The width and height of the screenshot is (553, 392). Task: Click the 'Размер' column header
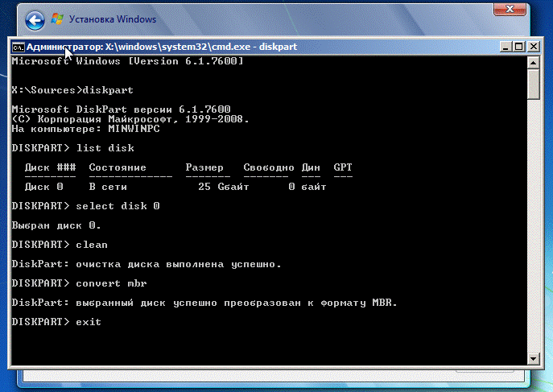[x=204, y=167]
